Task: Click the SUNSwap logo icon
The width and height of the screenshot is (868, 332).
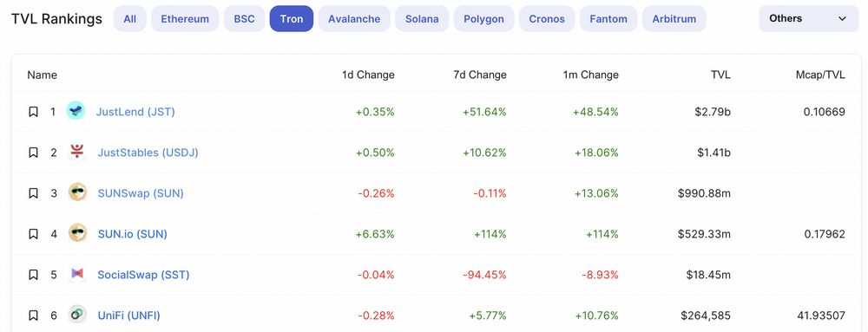Action: point(77,192)
